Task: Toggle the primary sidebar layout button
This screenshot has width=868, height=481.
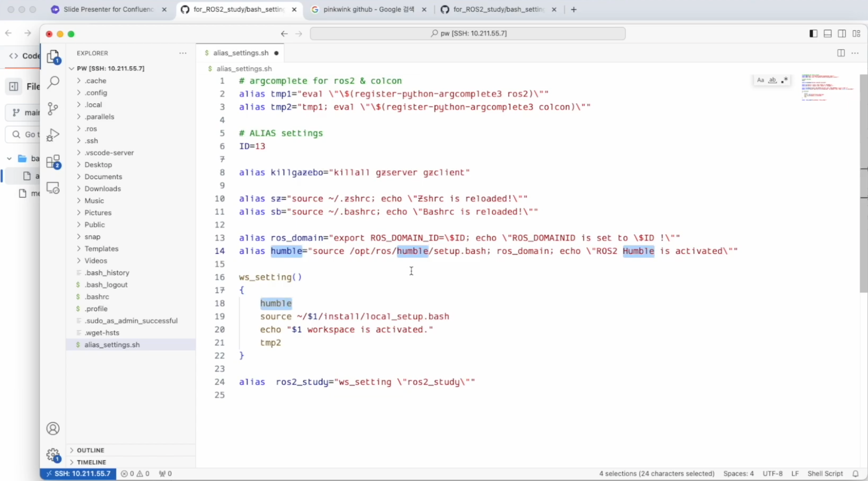Action: tap(813, 34)
